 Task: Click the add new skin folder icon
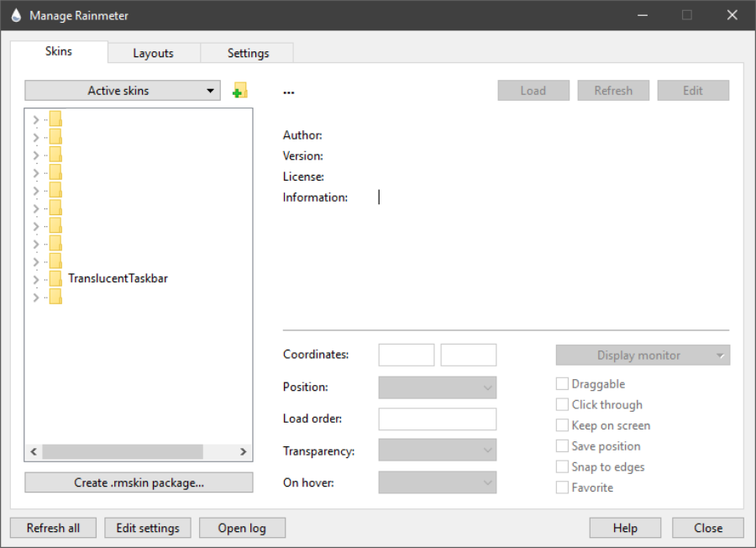pyautogui.click(x=240, y=91)
